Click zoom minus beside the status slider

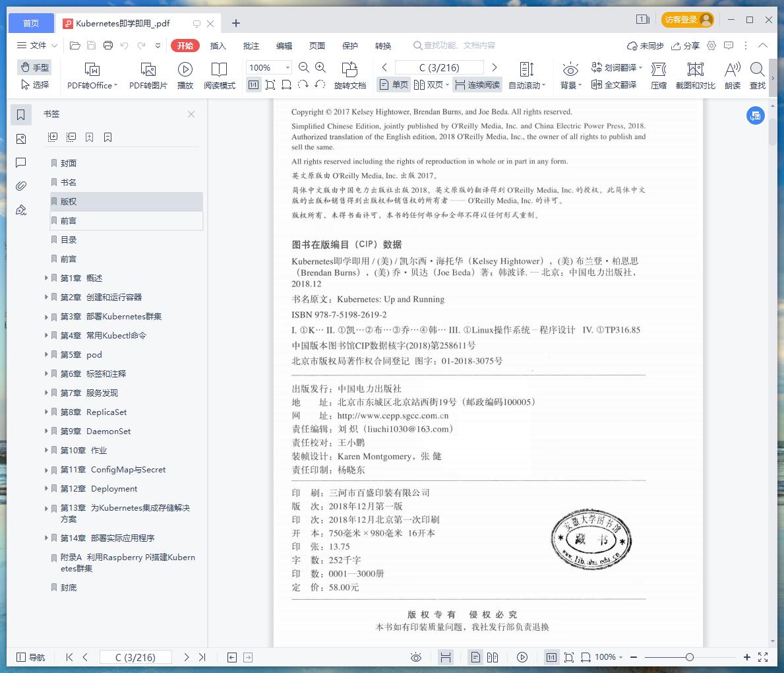click(x=634, y=657)
